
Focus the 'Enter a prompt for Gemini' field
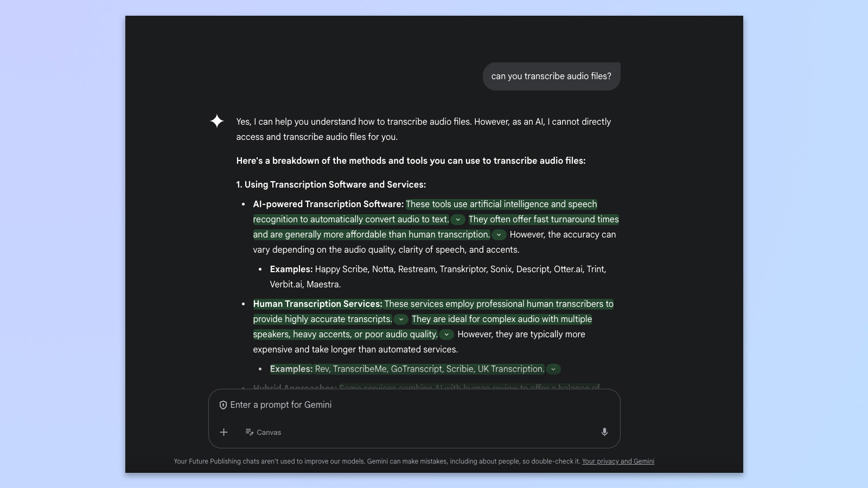point(412,405)
